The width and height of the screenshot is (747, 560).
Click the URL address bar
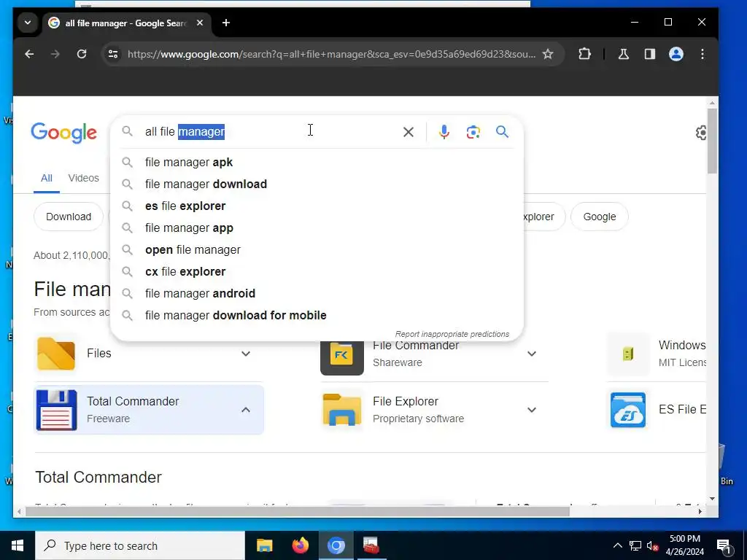[x=331, y=54]
